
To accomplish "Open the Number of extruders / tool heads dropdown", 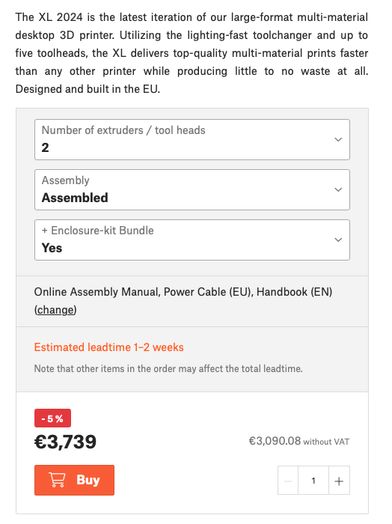I will [x=192, y=140].
